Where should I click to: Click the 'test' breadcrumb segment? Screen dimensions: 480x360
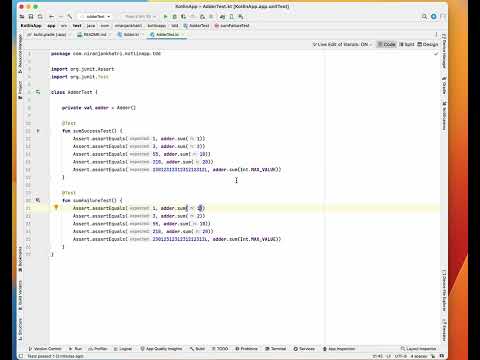[77, 26]
